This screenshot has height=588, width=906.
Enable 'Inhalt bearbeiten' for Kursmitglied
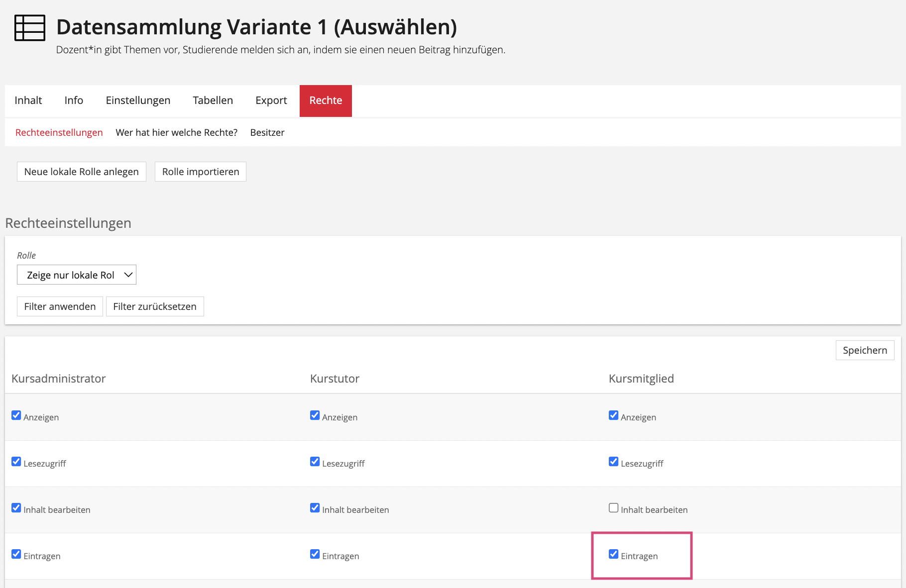coord(613,508)
